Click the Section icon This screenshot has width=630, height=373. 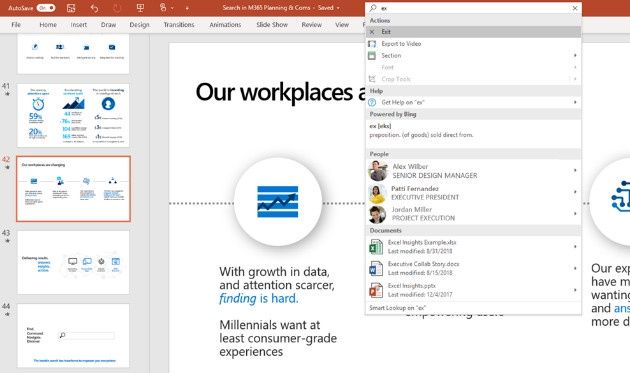tap(372, 55)
